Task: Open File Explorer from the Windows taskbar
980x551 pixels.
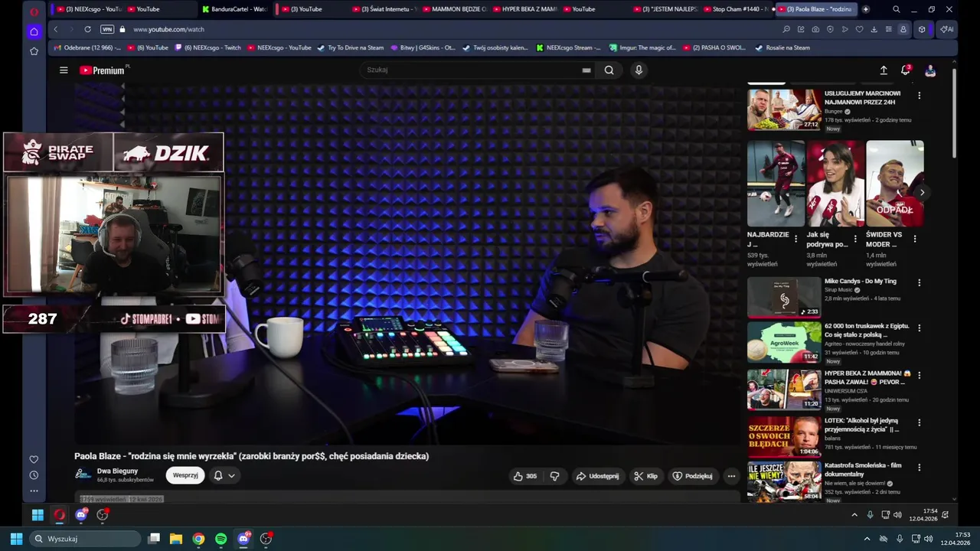Action: pos(176,539)
